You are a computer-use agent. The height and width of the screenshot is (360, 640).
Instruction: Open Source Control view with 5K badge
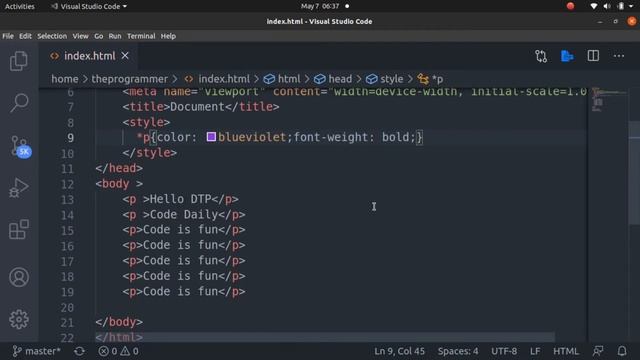(20, 146)
